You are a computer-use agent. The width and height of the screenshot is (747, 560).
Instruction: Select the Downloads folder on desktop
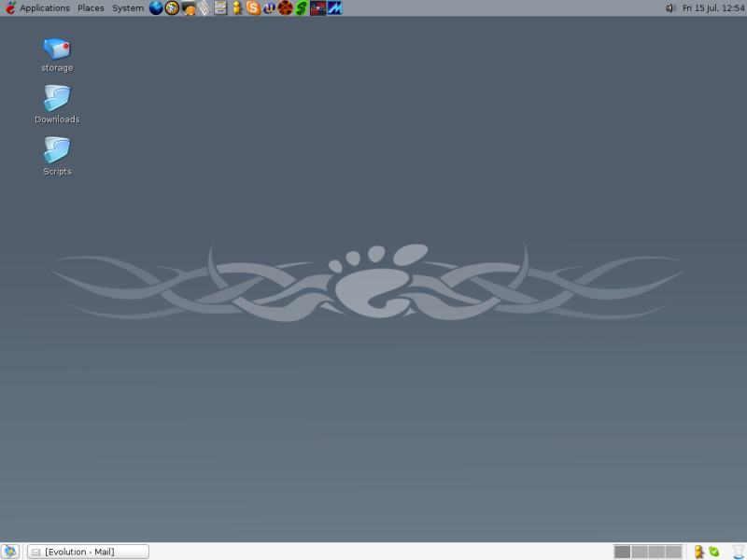pos(57,105)
